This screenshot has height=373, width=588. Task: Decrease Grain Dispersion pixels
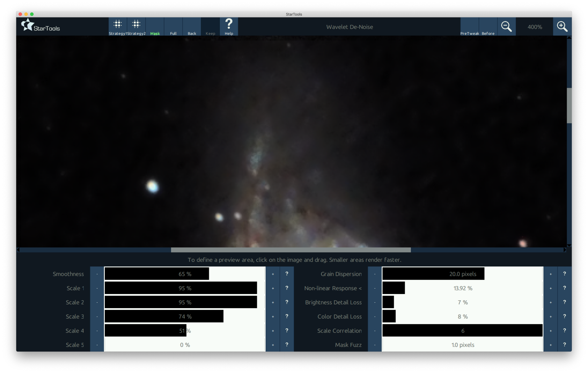pyautogui.click(x=375, y=274)
